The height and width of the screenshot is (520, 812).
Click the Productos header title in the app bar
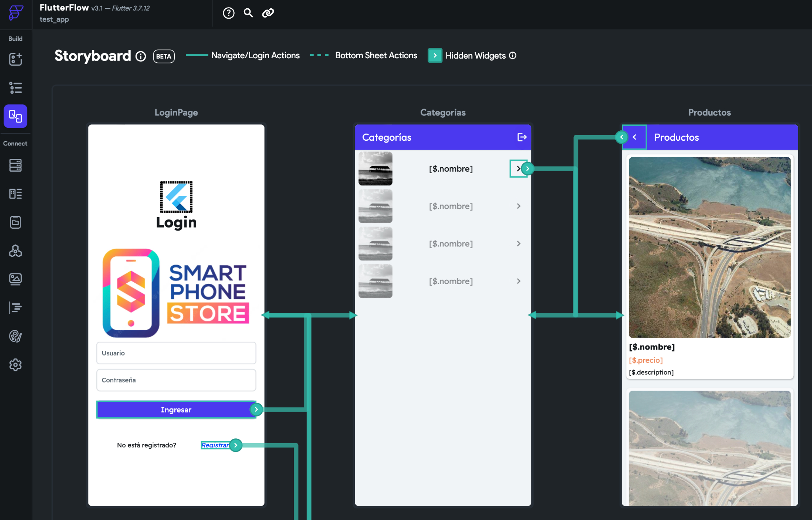(676, 137)
